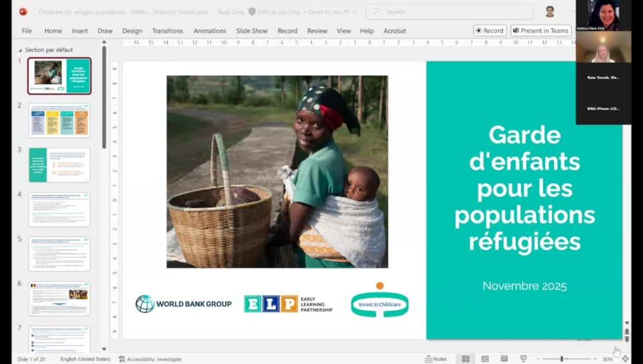Viewport: 643px width, 364px height.
Task: Open the Insert ribbon tab
Action: [x=80, y=31]
